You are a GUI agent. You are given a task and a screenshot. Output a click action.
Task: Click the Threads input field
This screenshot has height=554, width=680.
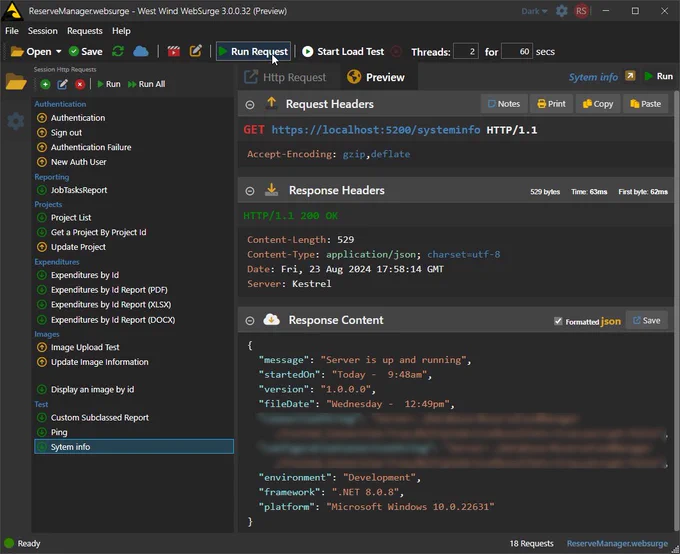pyautogui.click(x=466, y=52)
